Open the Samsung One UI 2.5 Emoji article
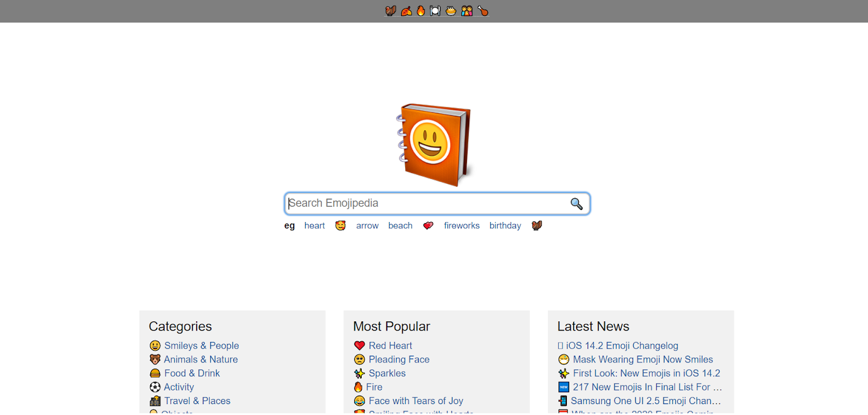This screenshot has width=868, height=415. point(646,401)
